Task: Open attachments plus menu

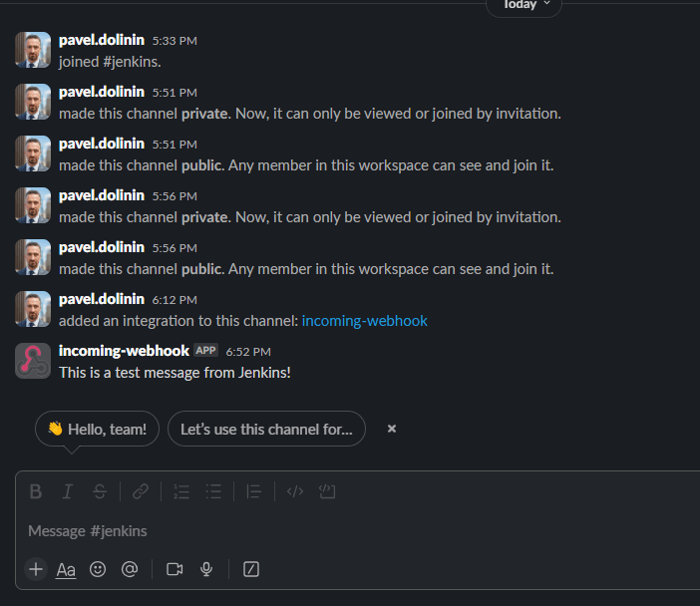Action: click(36, 569)
